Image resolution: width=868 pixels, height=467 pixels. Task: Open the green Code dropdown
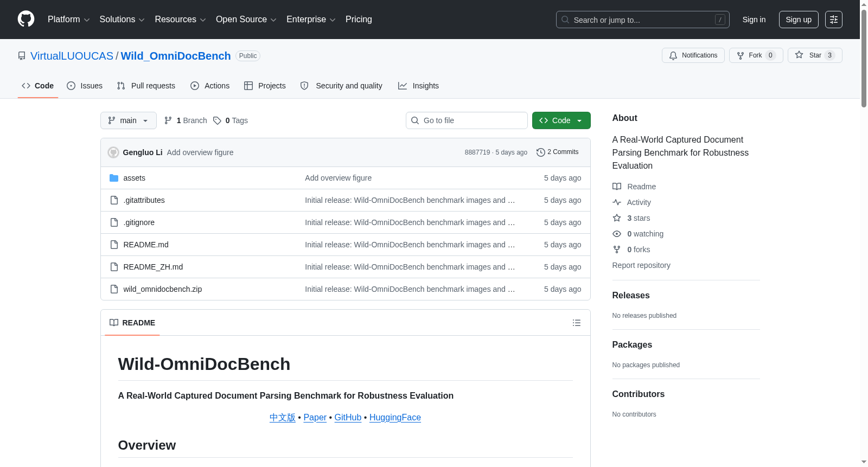(561, 120)
